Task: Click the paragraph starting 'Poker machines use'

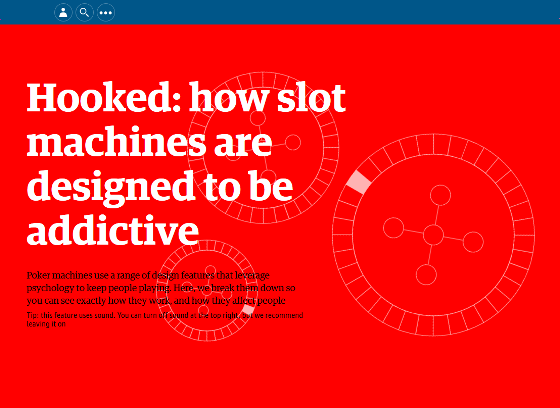Action: [161, 288]
